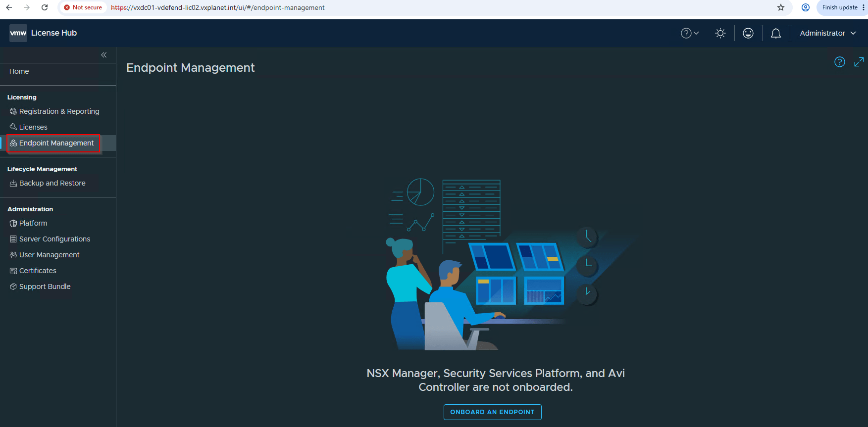This screenshot has width=868, height=427.
Task: Click the 'not onboarded' message text
Action: (x=496, y=380)
